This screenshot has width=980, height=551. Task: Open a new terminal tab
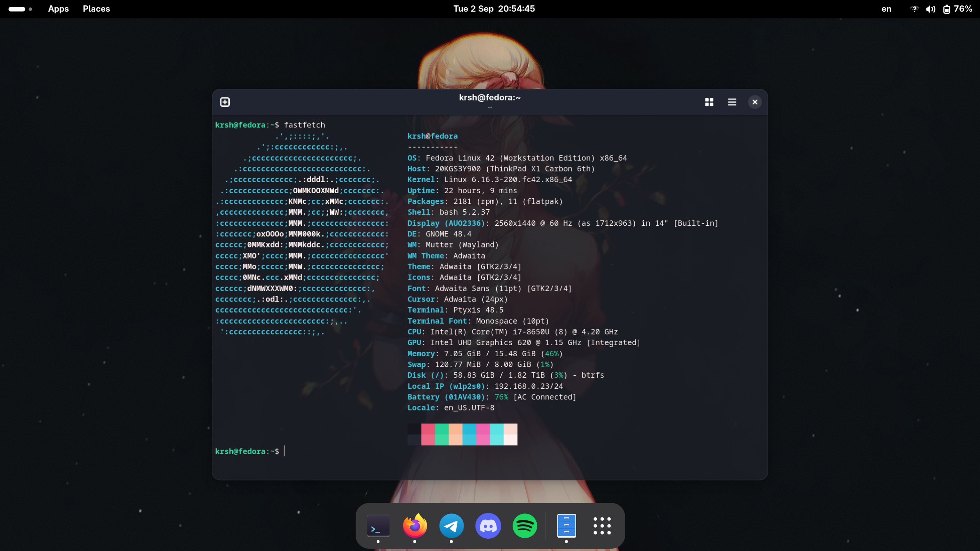click(x=225, y=102)
